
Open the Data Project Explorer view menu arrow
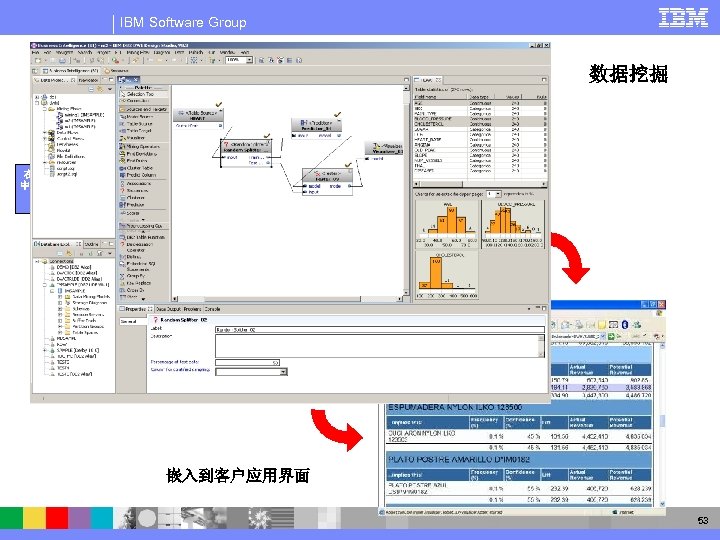pos(110,89)
